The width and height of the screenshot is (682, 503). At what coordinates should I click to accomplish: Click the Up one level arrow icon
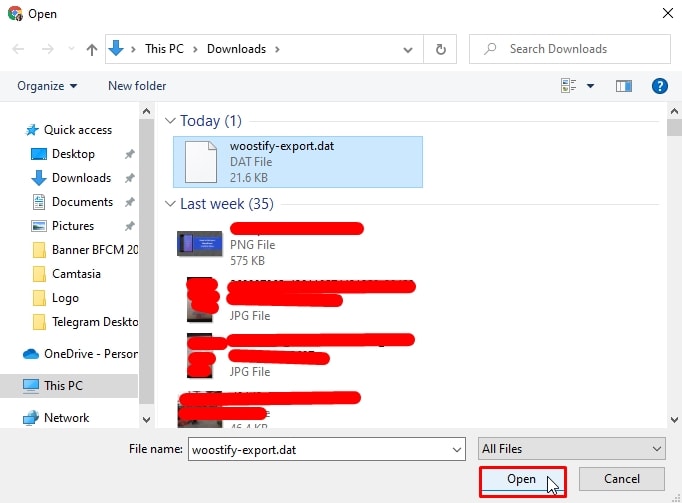tap(92, 49)
